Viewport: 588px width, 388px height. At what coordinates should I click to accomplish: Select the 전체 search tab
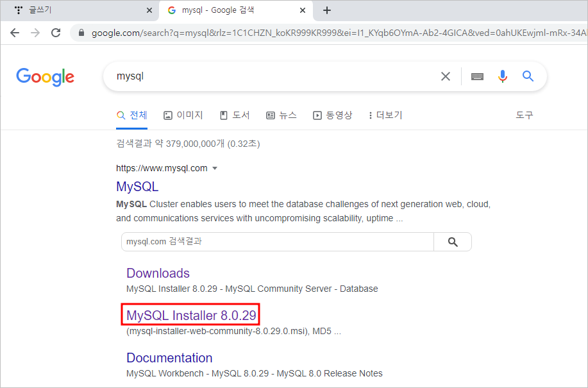pos(131,115)
